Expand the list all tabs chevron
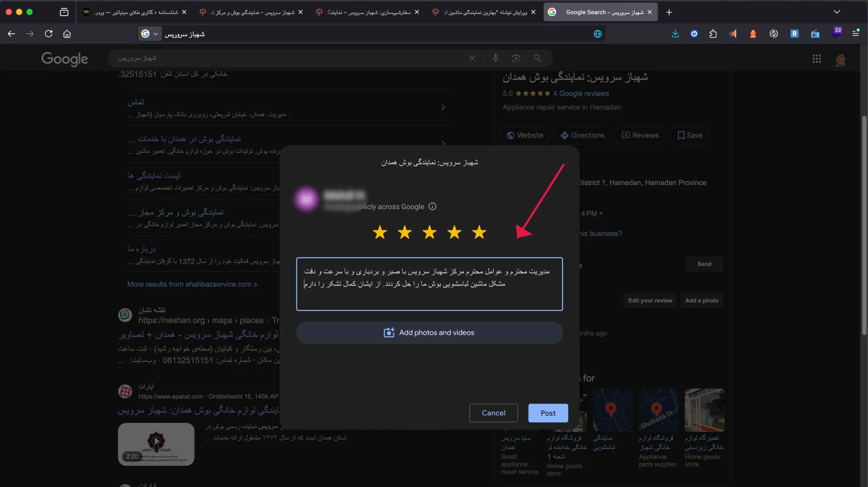This screenshot has width=868, height=487. [x=837, y=12]
